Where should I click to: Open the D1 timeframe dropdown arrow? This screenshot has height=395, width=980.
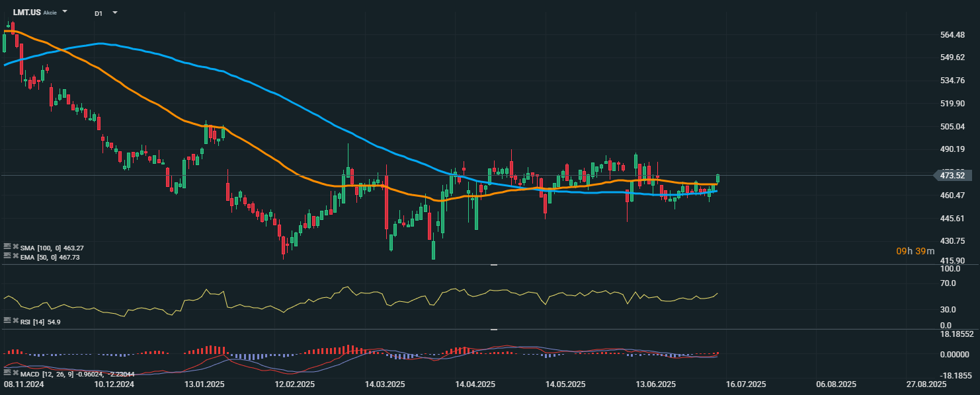pos(115,13)
